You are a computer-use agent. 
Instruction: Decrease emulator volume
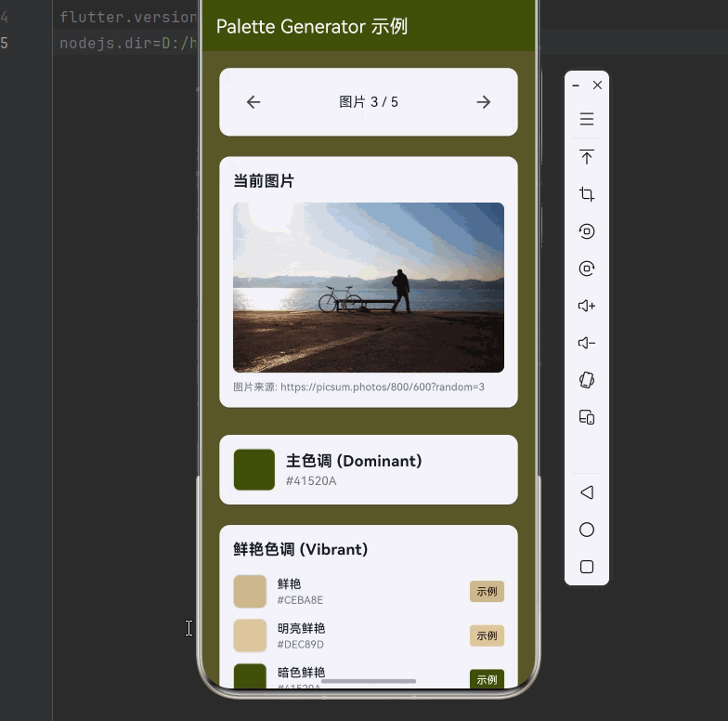[x=587, y=343]
